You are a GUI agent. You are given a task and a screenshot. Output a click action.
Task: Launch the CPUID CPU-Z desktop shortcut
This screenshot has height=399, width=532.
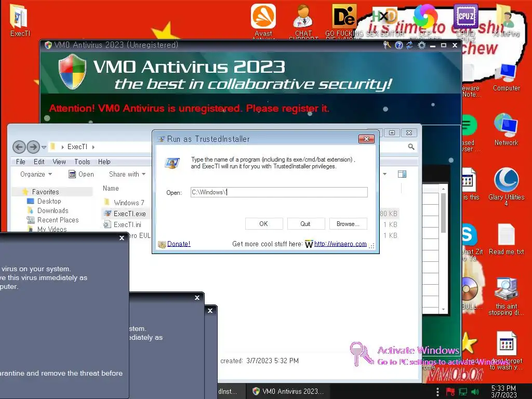click(x=465, y=20)
